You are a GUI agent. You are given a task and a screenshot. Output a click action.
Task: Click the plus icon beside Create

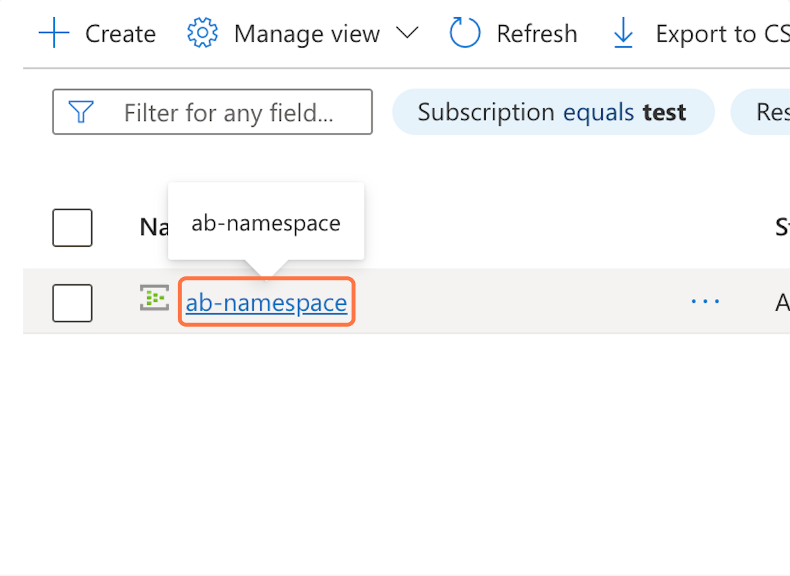[x=54, y=34]
